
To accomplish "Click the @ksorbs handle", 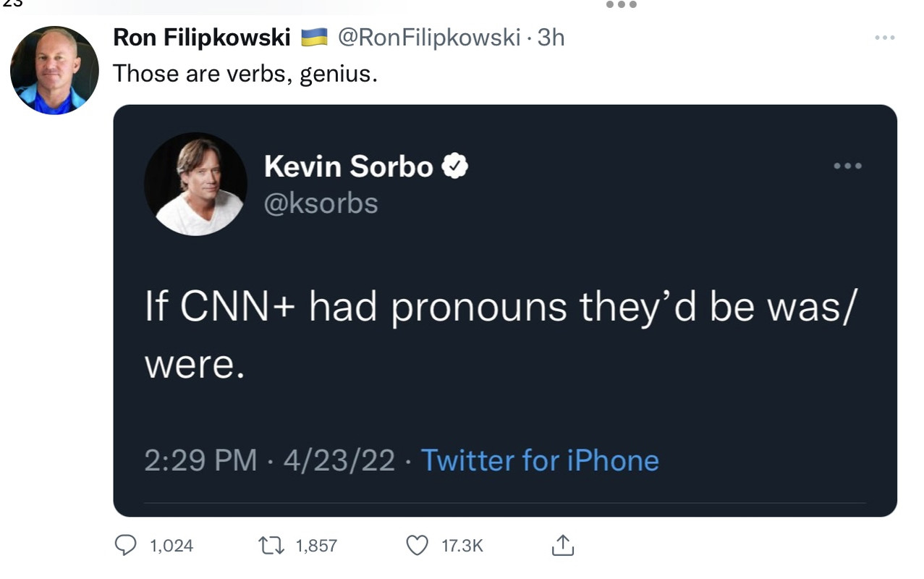I will click(321, 203).
